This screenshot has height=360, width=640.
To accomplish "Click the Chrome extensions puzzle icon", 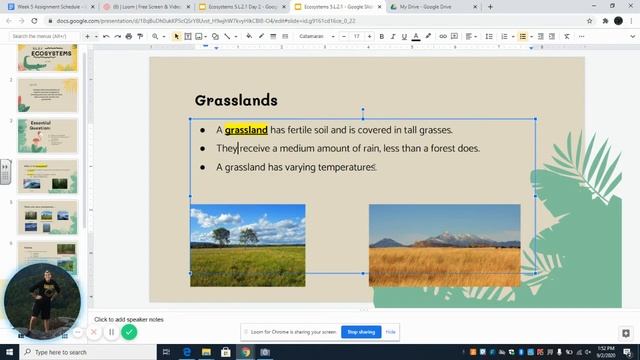I will coord(605,21).
